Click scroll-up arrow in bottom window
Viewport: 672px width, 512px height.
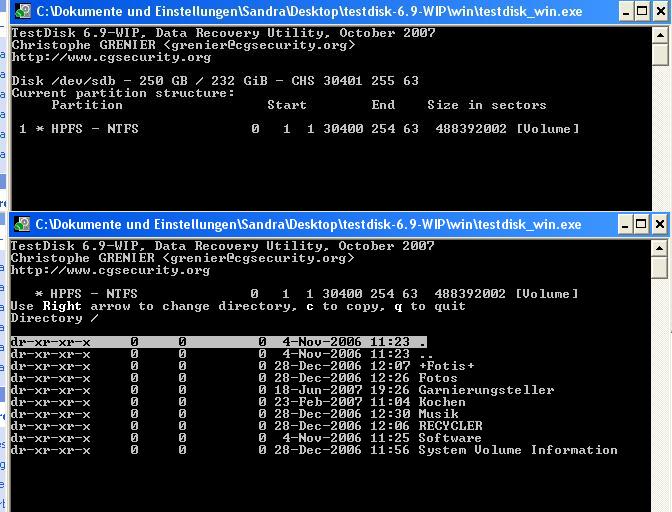(x=659, y=248)
